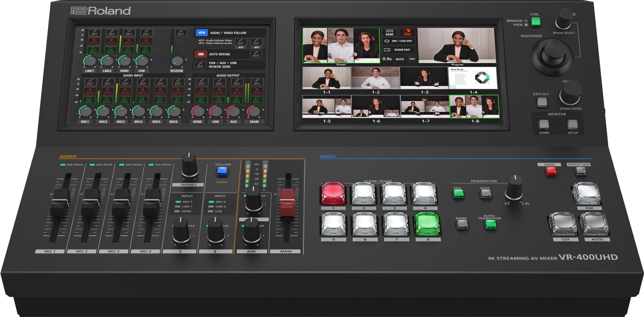Push the red scene button 1
The image size is (644, 317).
pos(333,194)
